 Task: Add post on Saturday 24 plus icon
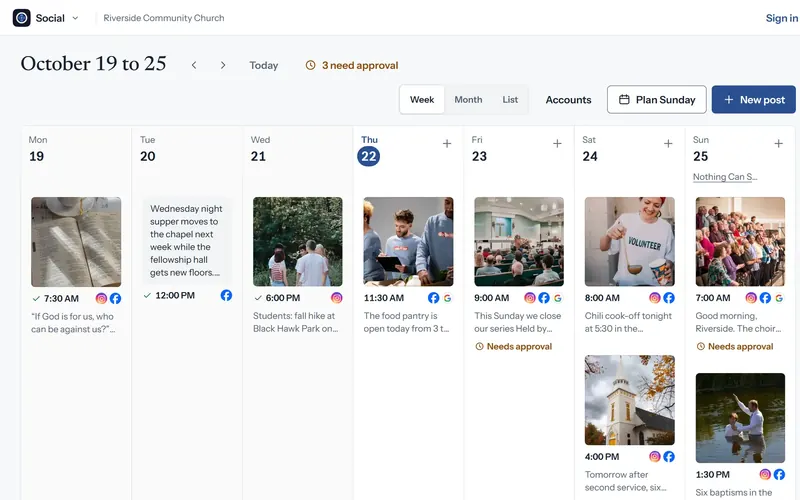(668, 144)
